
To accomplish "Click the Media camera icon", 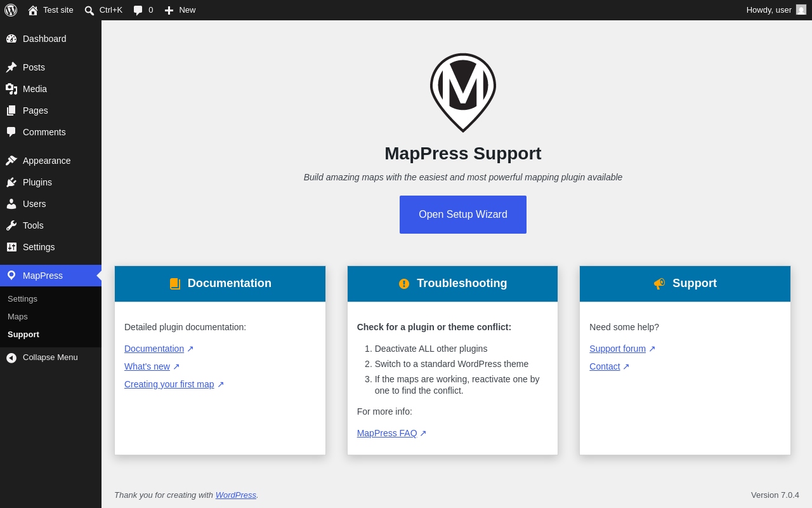I will click(x=11, y=89).
